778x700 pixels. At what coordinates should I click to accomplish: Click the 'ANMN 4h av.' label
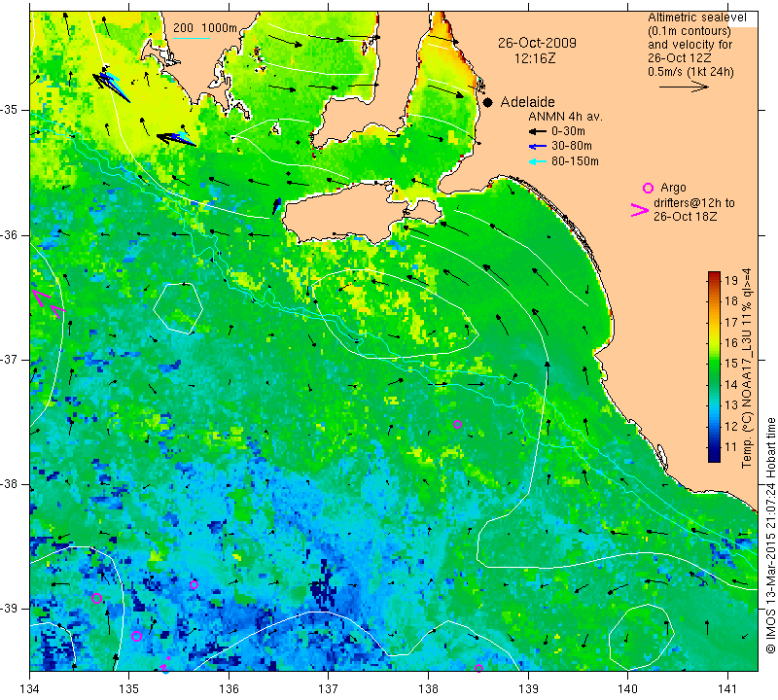pyautogui.click(x=565, y=117)
